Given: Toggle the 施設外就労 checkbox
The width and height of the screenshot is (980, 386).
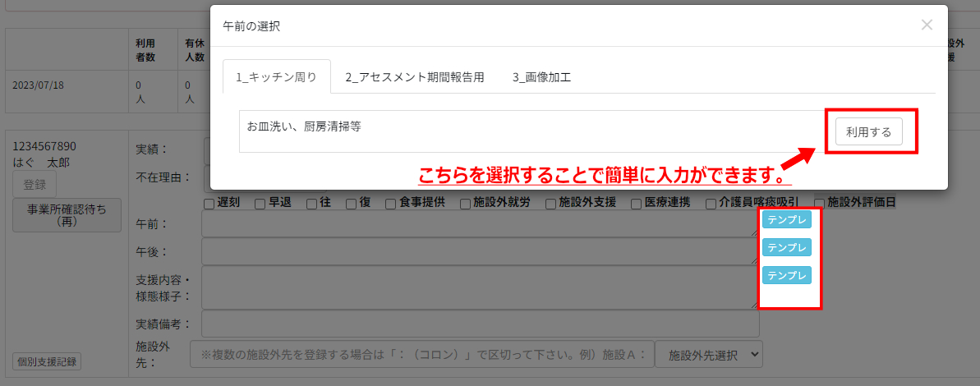Looking at the screenshot, I should point(465,203).
